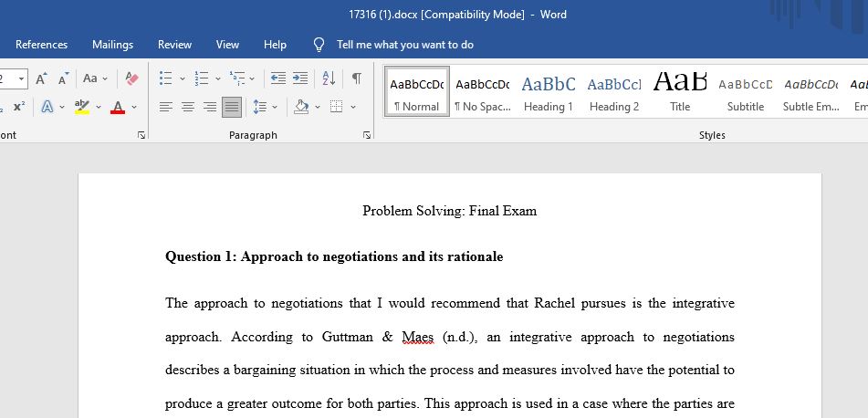Open the Help tab
868x418 pixels.
(x=275, y=45)
